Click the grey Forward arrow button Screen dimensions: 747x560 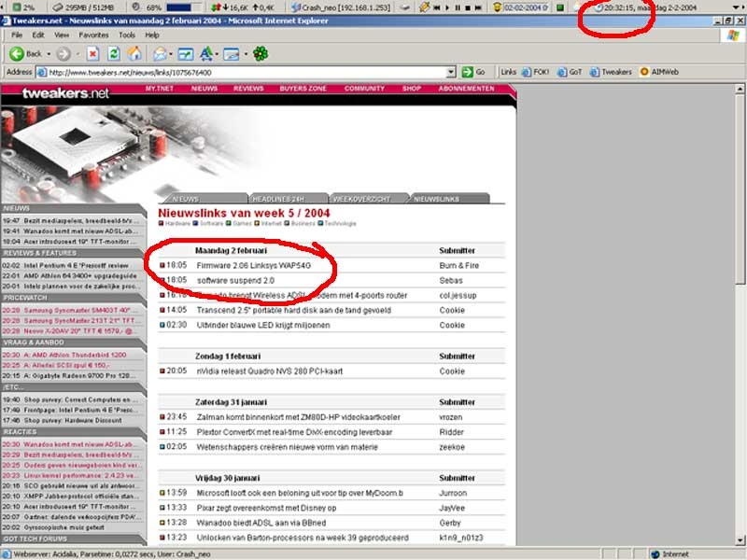(63, 54)
